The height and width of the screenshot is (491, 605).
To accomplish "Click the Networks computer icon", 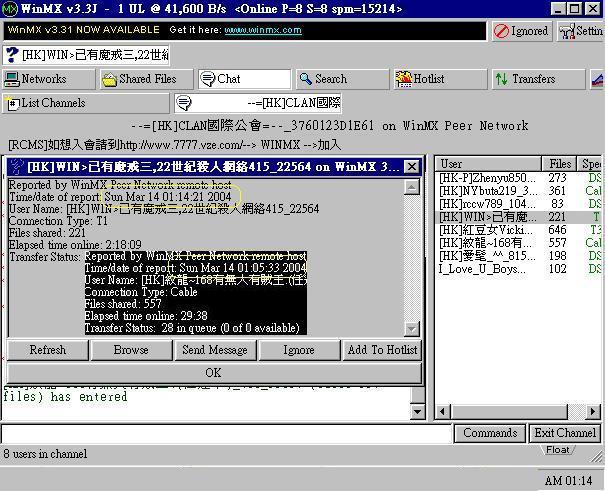I will (12, 79).
